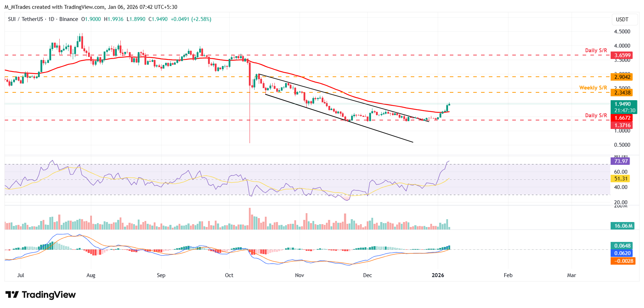644x308 pixels.
Task: Click the TradingView logo icon
Action: (12, 295)
